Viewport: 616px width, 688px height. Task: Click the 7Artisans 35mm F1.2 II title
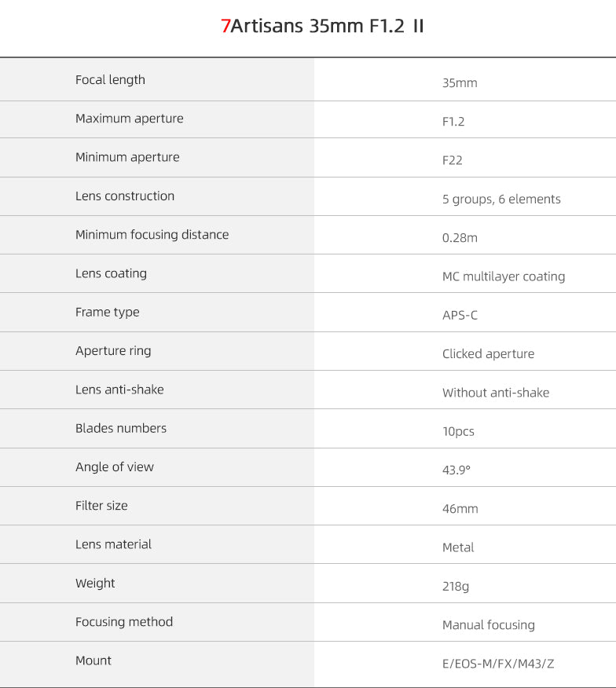(x=322, y=26)
